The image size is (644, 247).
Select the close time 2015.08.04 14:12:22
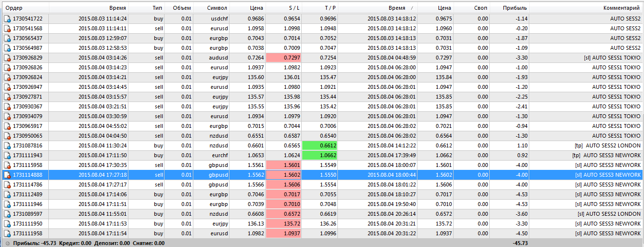click(392, 145)
